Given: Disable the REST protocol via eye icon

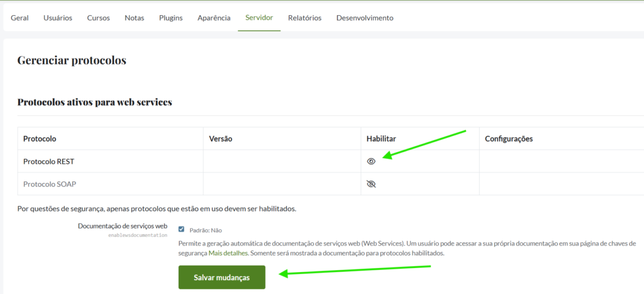Looking at the screenshot, I should click(x=371, y=161).
